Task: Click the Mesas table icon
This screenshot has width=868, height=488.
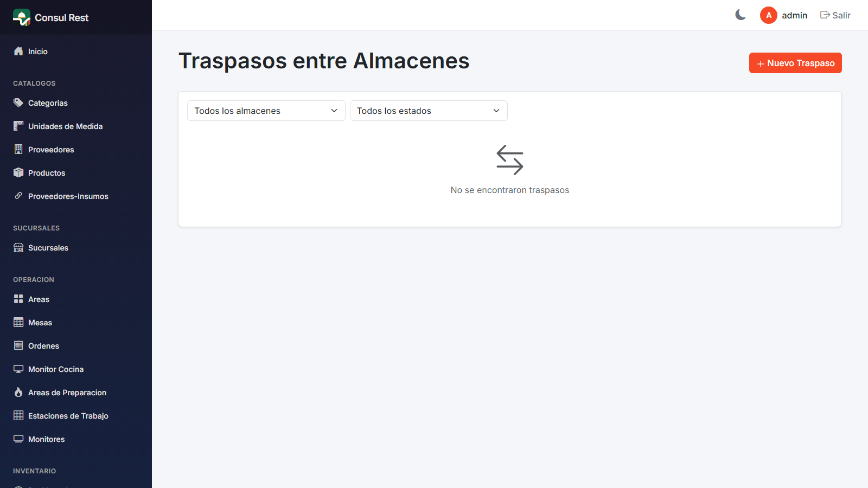Action: pyautogui.click(x=18, y=323)
